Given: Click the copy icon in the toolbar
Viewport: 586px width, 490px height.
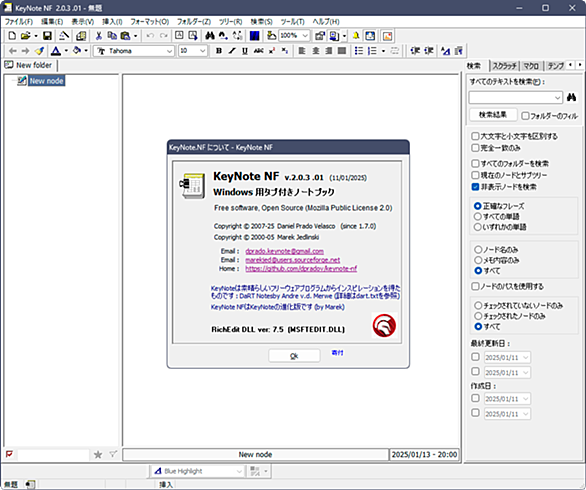Looking at the screenshot, I should [x=112, y=36].
